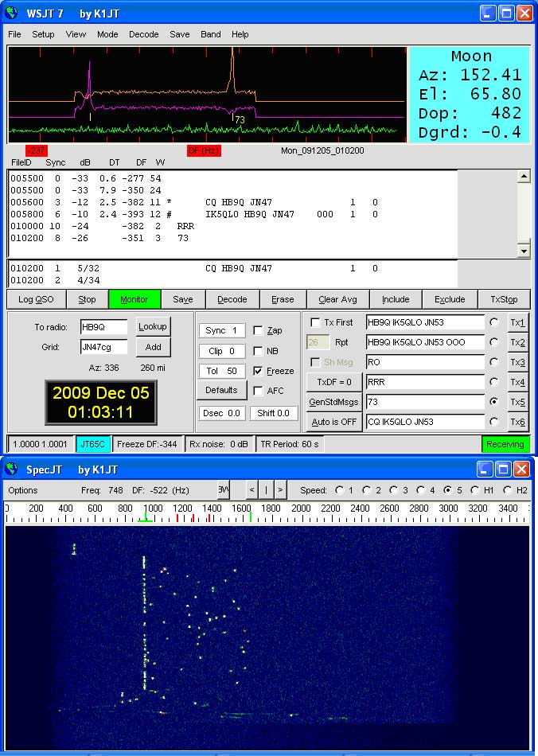Select the radio button for the RRR message

click(493, 382)
